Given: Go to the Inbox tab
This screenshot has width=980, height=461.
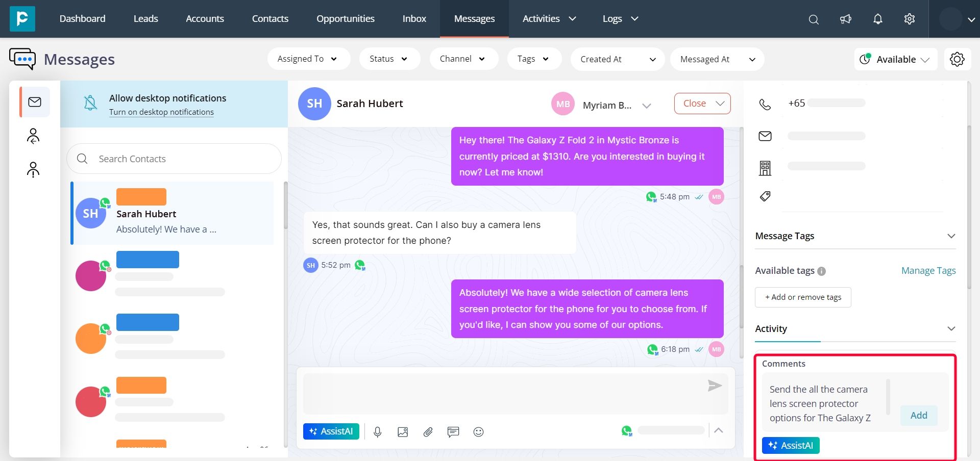Looking at the screenshot, I should pyautogui.click(x=414, y=19).
